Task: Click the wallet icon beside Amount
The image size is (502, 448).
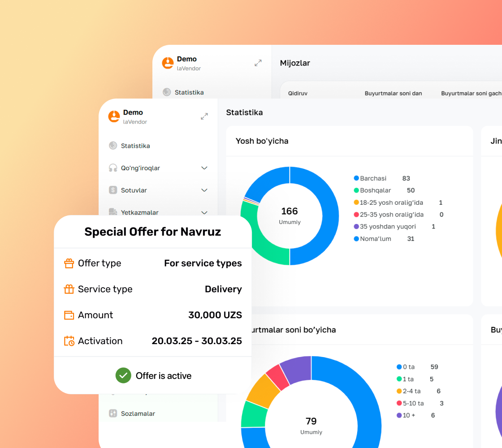Action: pyautogui.click(x=69, y=315)
